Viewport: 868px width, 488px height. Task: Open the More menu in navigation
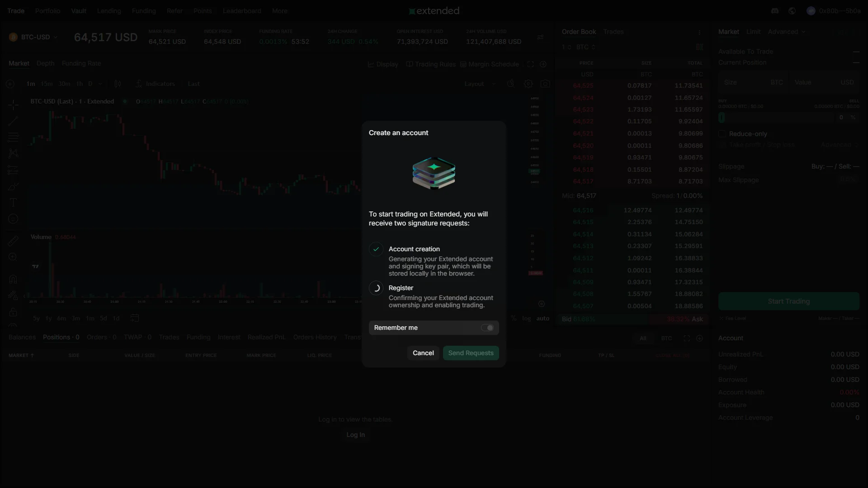pos(280,11)
